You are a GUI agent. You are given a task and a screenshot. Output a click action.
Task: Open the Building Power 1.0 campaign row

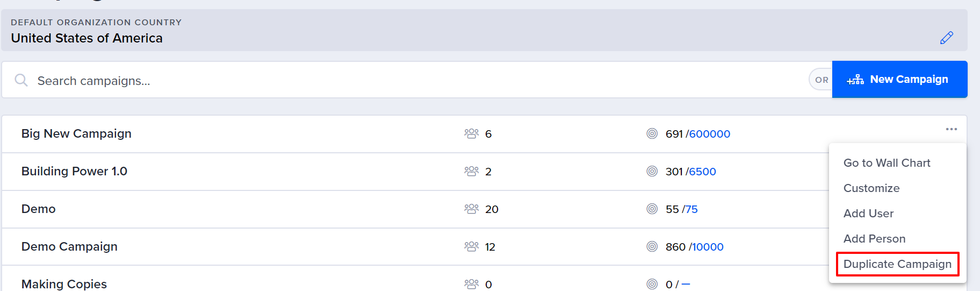[x=415, y=172]
